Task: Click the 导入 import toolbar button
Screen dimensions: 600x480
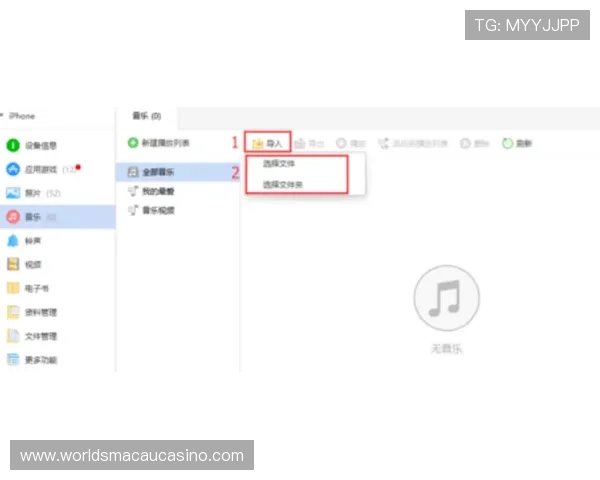Action: point(267,144)
